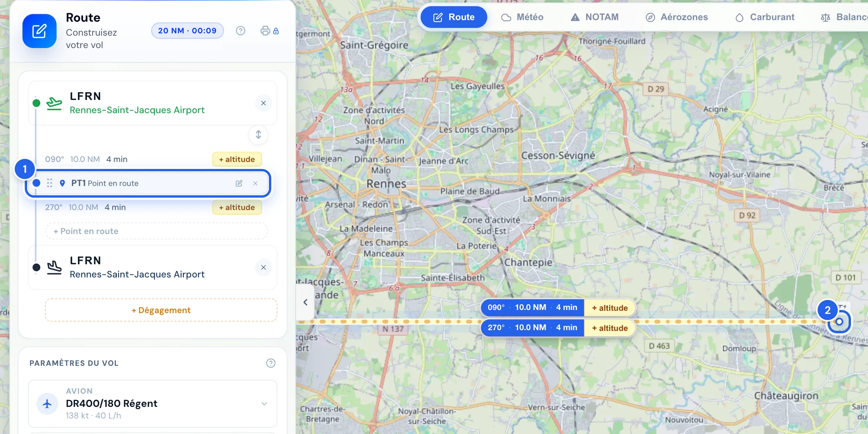
Task: Remove departure LFRN with its X button
Action: pos(263,103)
